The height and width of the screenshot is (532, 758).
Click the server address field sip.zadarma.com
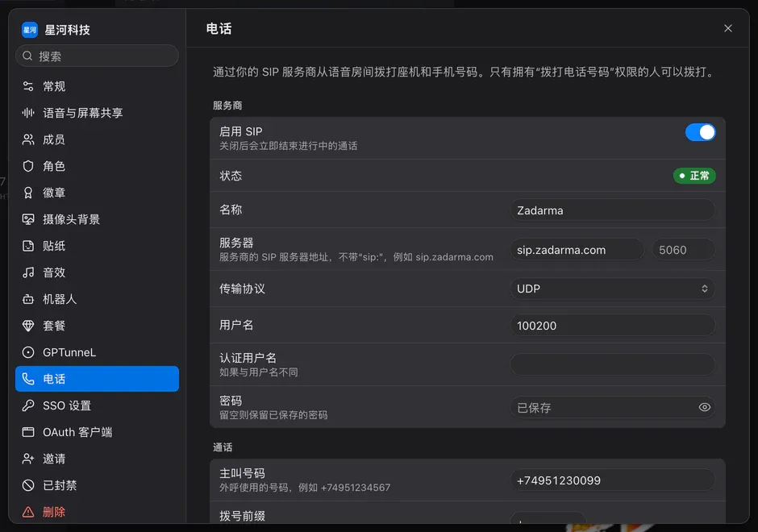coord(577,250)
